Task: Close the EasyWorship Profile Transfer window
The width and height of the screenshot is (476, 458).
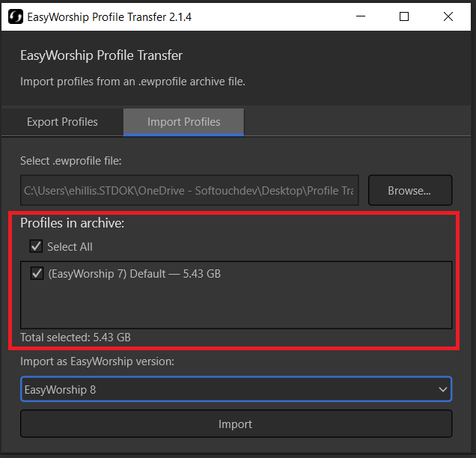Action: 448,16
